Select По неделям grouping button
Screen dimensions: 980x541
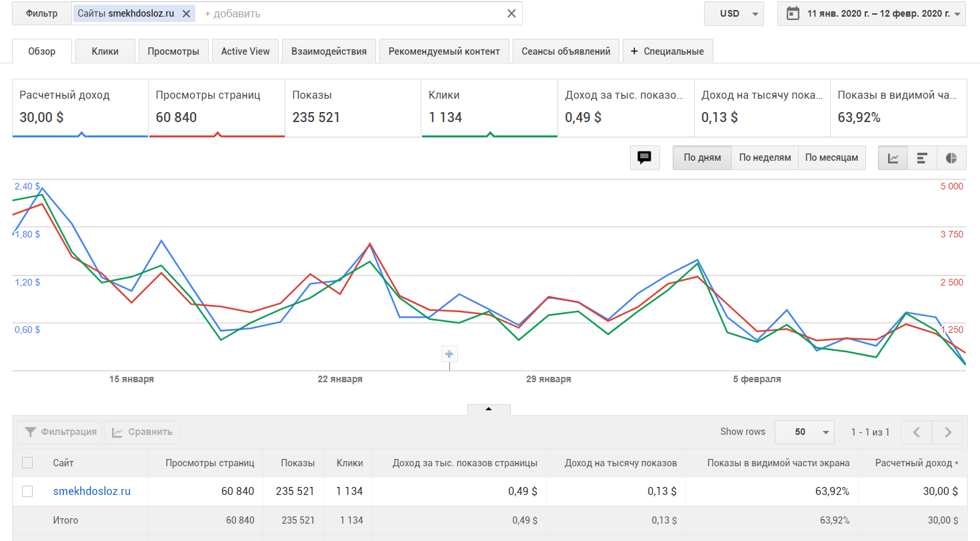[765, 158]
